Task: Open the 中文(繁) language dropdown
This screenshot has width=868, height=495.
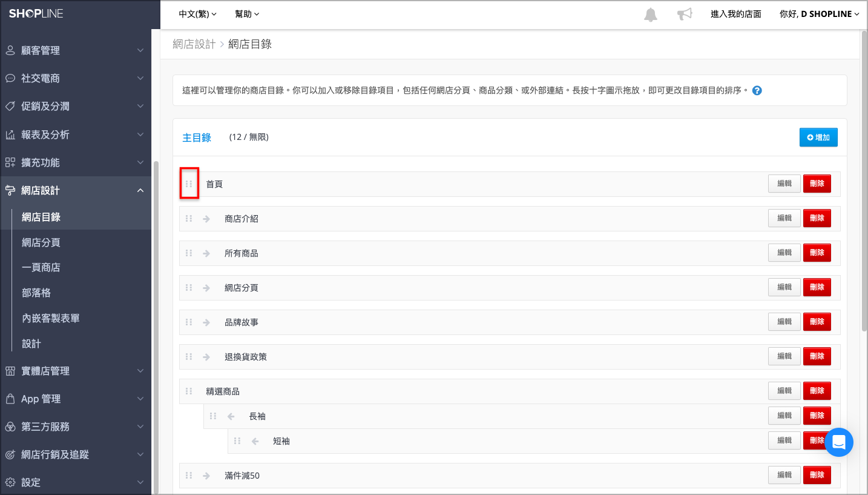Action: coord(197,14)
